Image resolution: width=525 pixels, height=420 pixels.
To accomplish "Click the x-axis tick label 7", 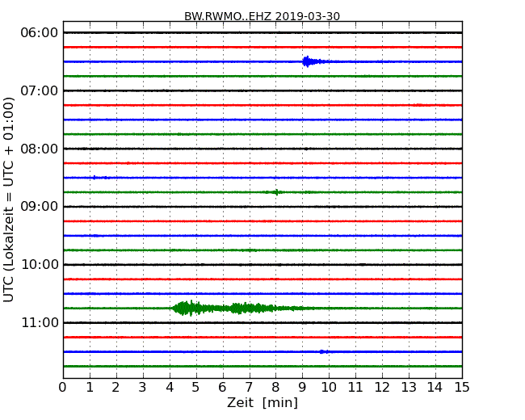I will pos(249,388).
